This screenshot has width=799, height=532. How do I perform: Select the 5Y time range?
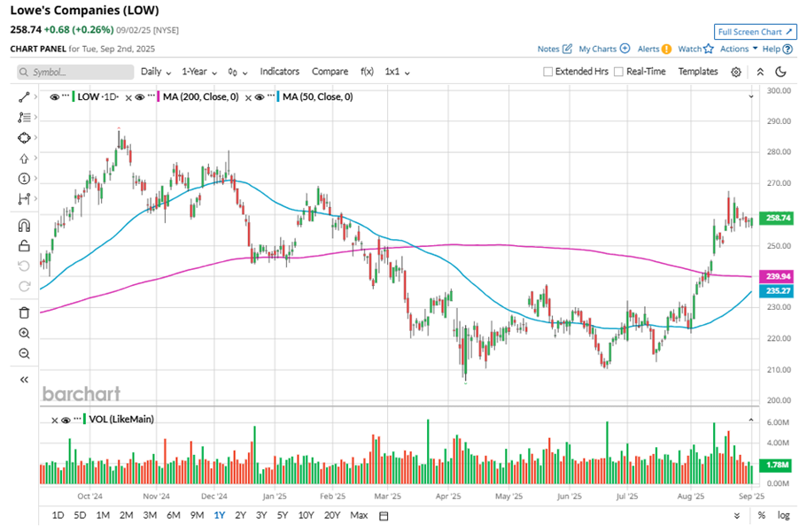pos(283,515)
